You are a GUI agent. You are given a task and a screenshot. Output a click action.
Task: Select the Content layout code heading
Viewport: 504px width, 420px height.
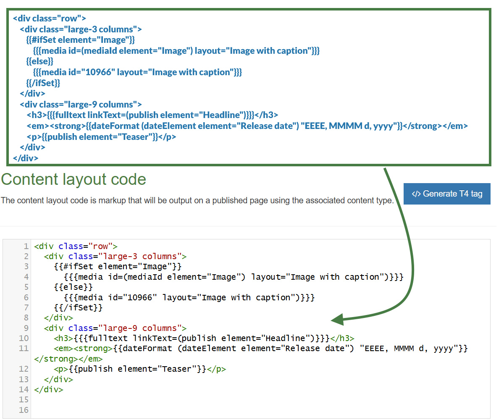tap(73, 179)
